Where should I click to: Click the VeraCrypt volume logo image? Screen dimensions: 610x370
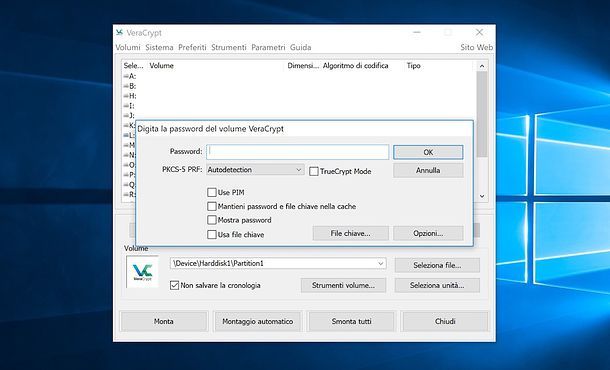coord(142,272)
